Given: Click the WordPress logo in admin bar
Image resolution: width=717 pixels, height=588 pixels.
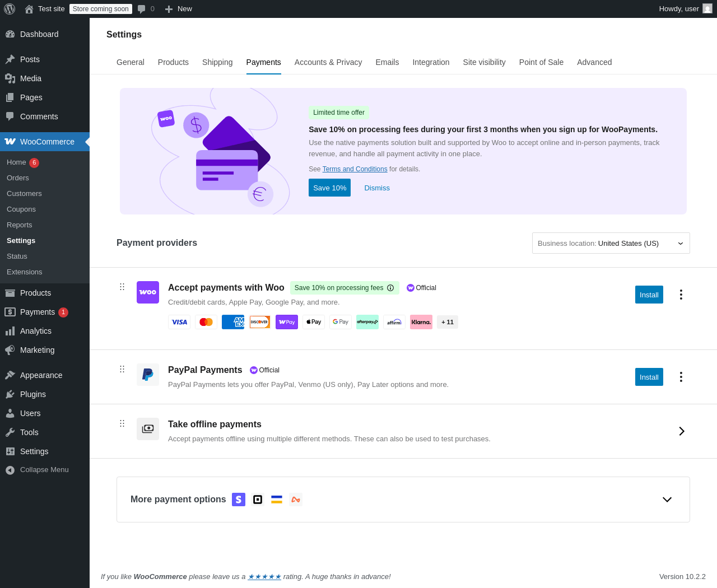Looking at the screenshot, I should pyautogui.click(x=10, y=9).
